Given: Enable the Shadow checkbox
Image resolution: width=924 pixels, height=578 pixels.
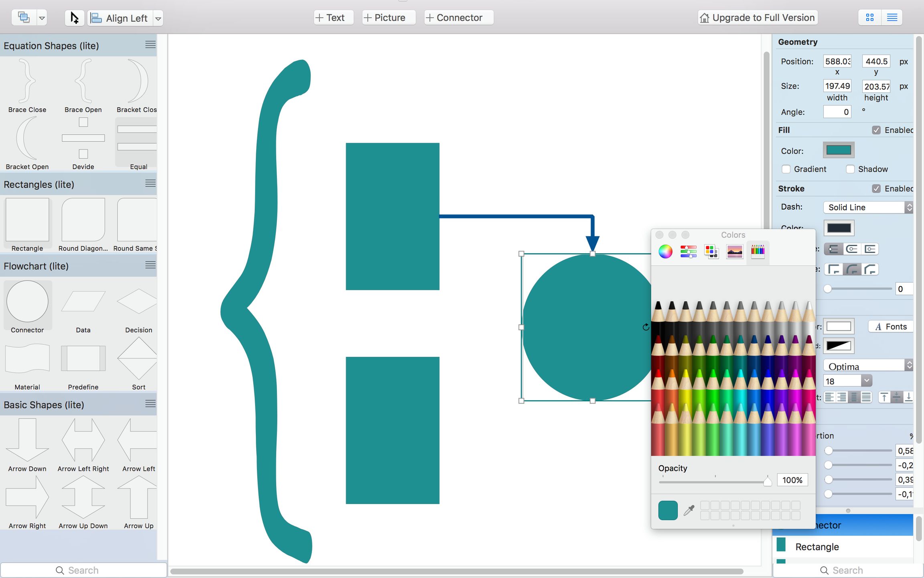Looking at the screenshot, I should pyautogui.click(x=850, y=169).
